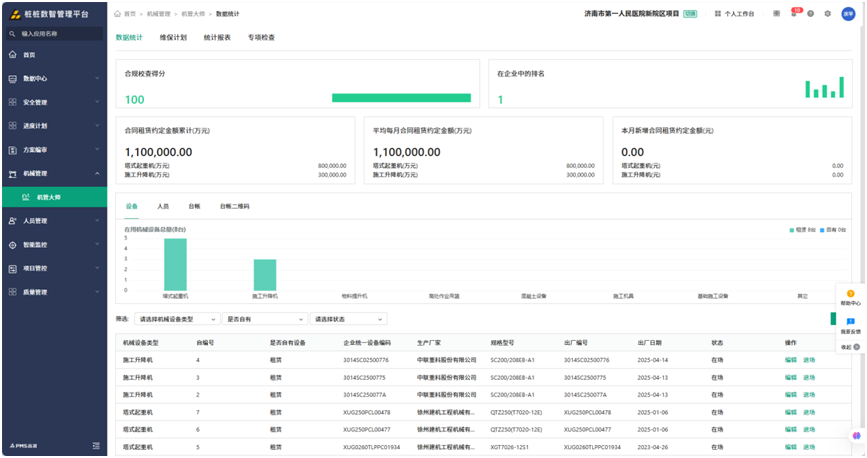
Task: Click 编辑 for row with code 3014SC02500776
Action: click(x=791, y=360)
